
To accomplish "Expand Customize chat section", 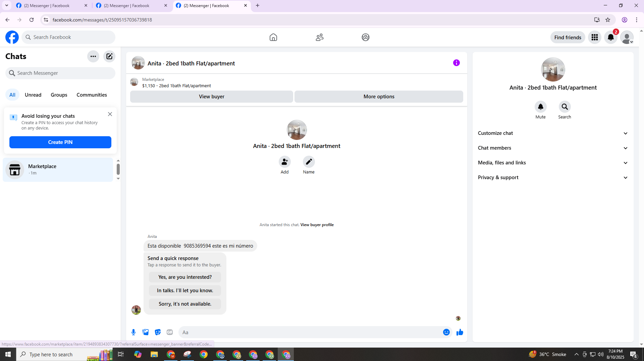I will 553,133.
